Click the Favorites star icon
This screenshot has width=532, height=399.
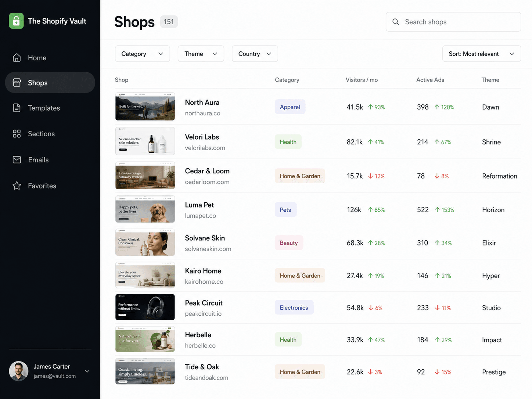tap(17, 186)
